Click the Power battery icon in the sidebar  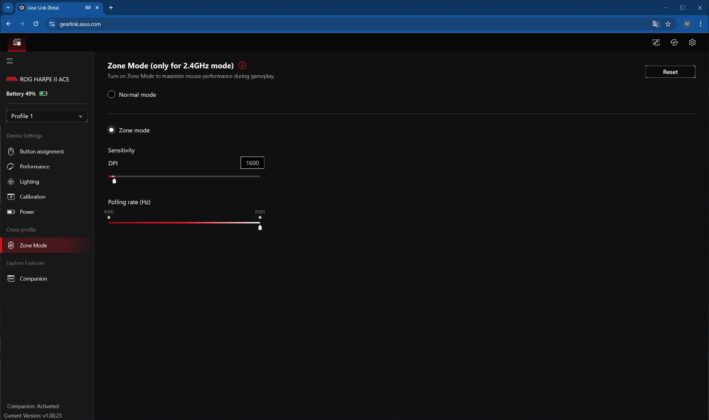(11, 212)
